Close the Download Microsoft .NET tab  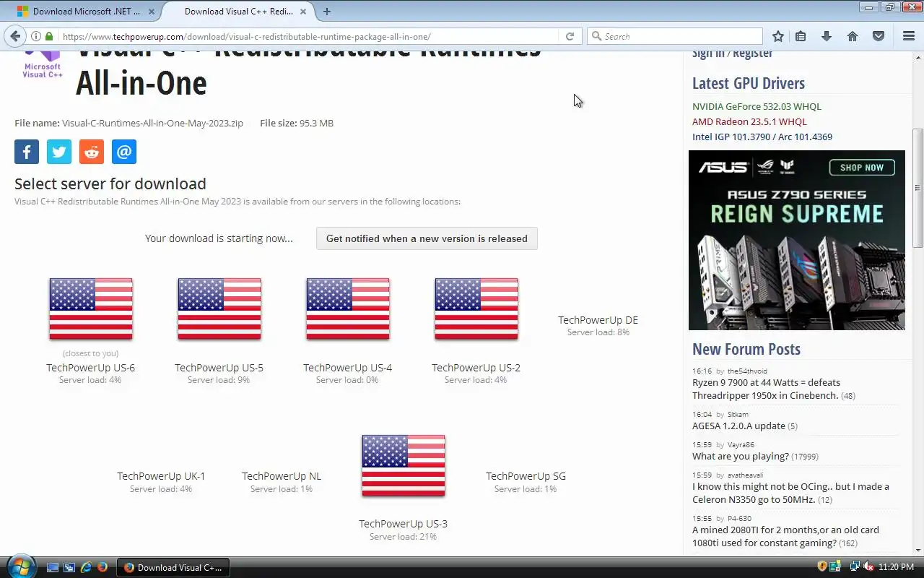click(x=150, y=12)
